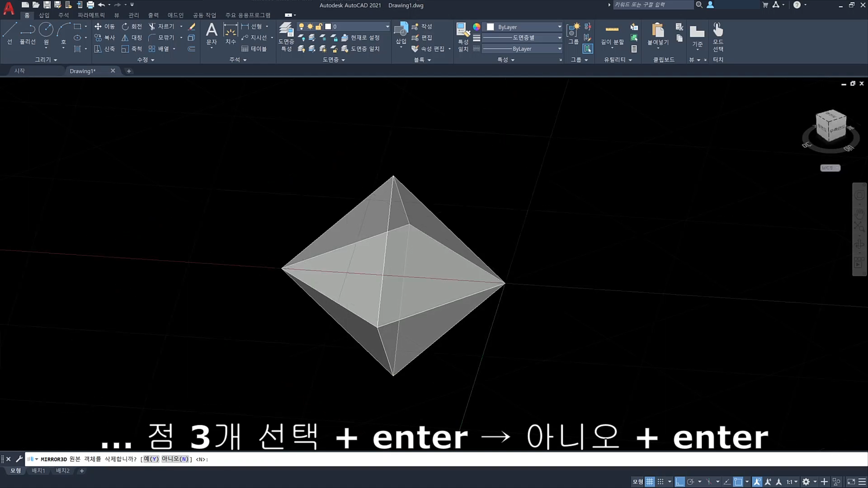Click the Rotate (회전) tool
868x488 pixels.
click(132, 27)
